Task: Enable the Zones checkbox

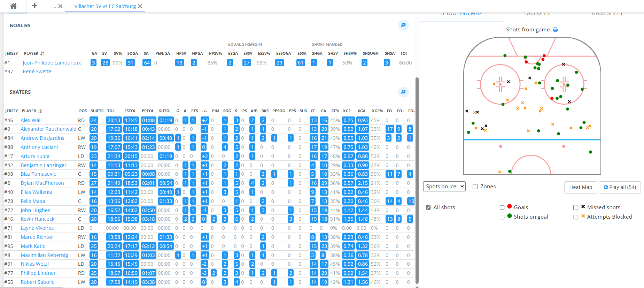Action: tap(475, 187)
